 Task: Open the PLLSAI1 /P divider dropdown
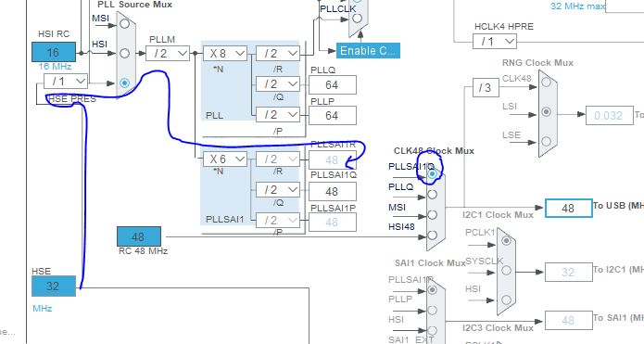click(x=278, y=221)
